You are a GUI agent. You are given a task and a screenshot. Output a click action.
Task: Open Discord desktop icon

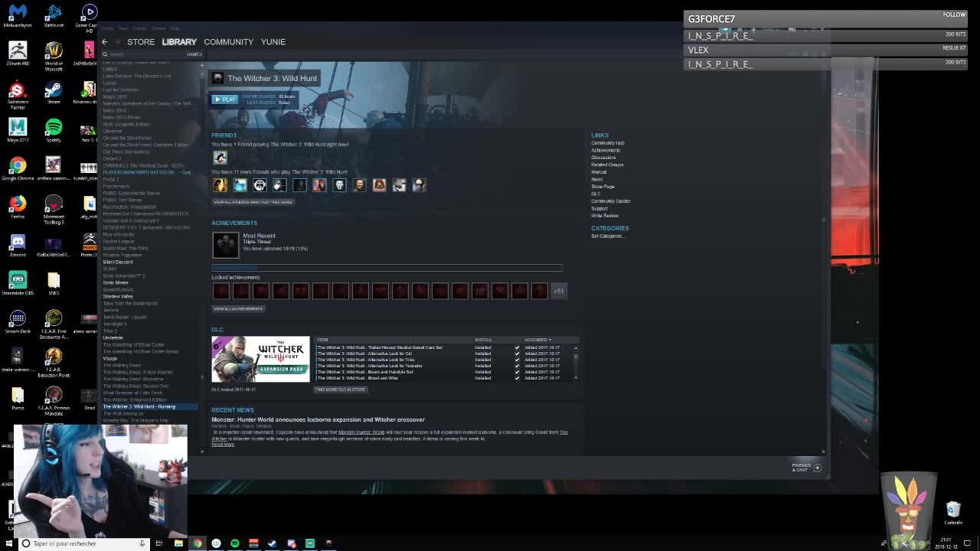tap(18, 246)
